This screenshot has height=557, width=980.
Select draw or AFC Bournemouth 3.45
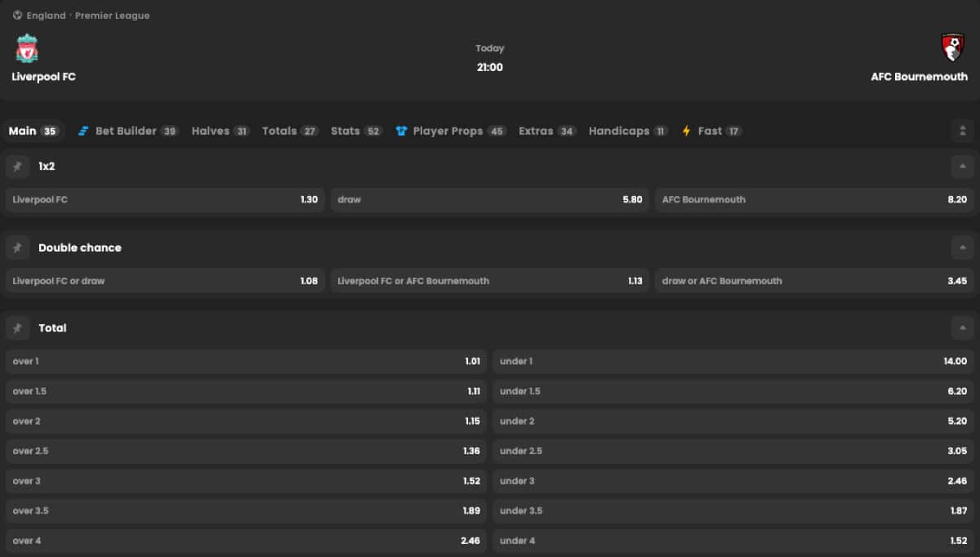tap(814, 281)
